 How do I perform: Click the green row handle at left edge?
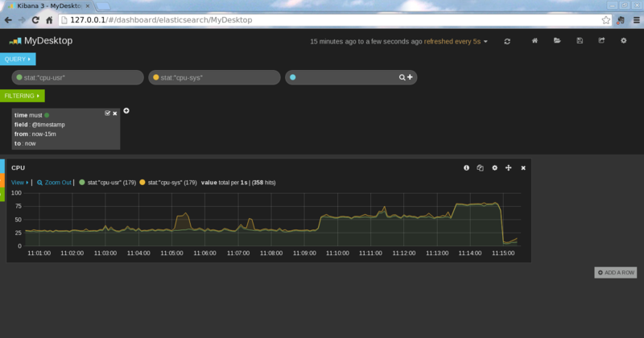tap(2, 194)
